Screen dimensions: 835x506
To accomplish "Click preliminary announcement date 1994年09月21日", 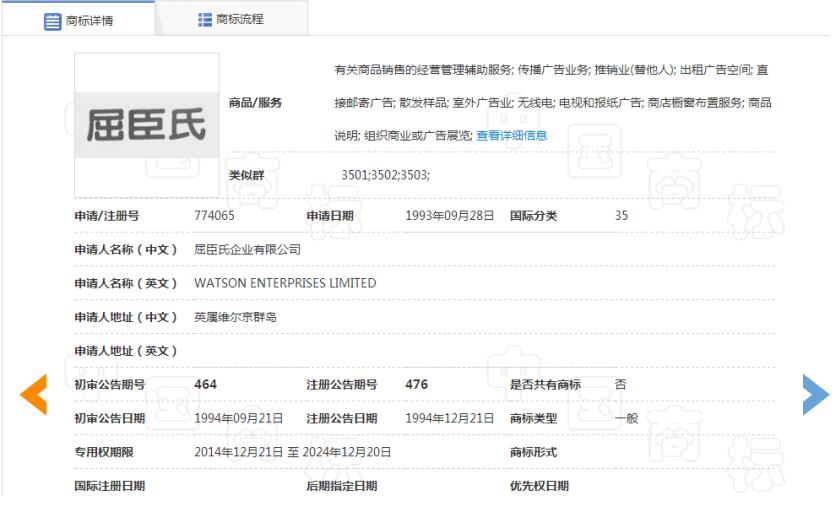I will coord(238,418).
